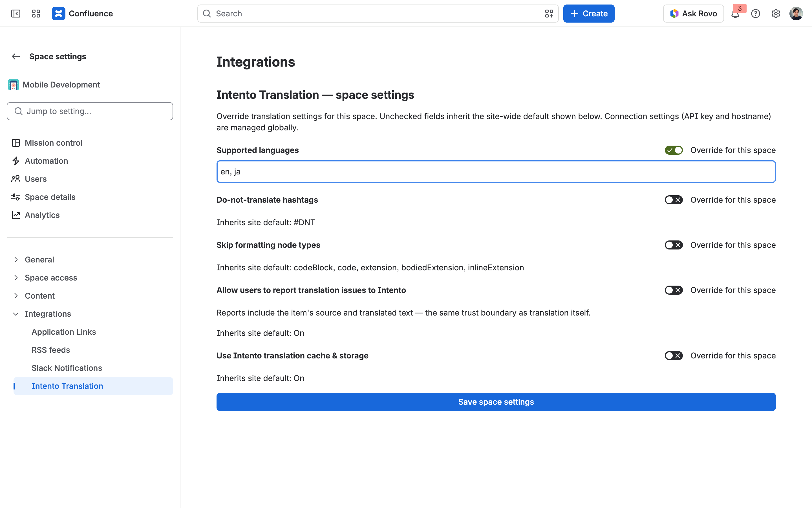This screenshot has height=508, width=812.
Task: Open Users settings
Action: (x=90, y=179)
